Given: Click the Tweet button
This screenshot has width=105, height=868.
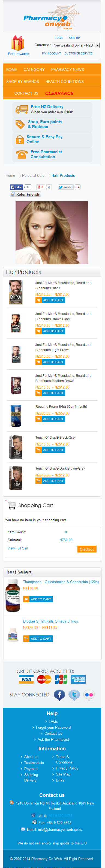Looking at the screenshot, I should (65, 187).
